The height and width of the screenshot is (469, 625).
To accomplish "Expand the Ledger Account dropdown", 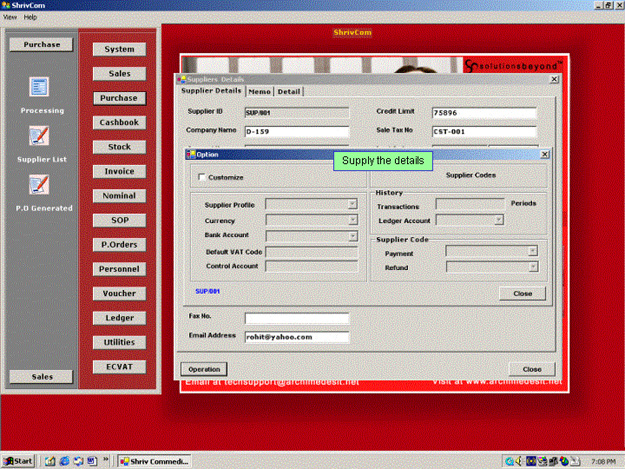I will pyautogui.click(x=499, y=220).
